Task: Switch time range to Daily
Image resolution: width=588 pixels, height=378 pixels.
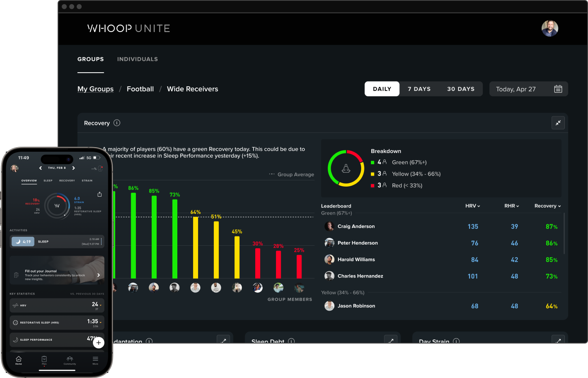Action: pyautogui.click(x=382, y=89)
